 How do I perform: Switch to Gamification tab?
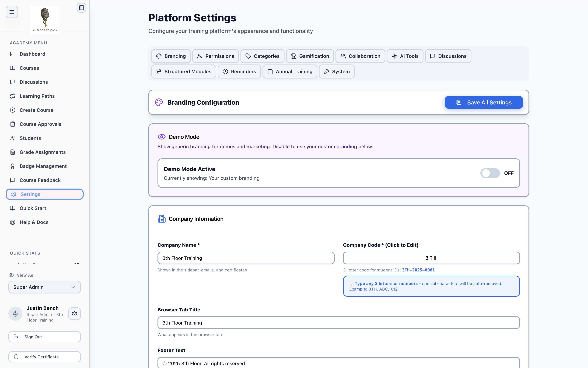[310, 56]
